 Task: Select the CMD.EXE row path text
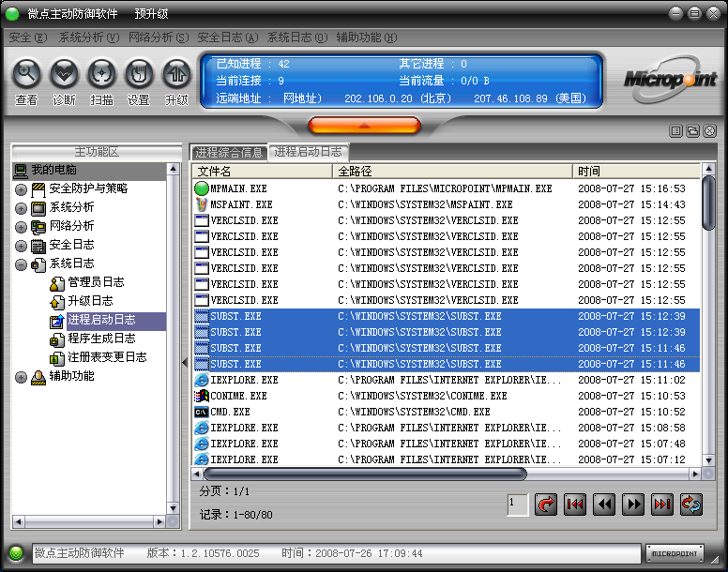(x=414, y=412)
